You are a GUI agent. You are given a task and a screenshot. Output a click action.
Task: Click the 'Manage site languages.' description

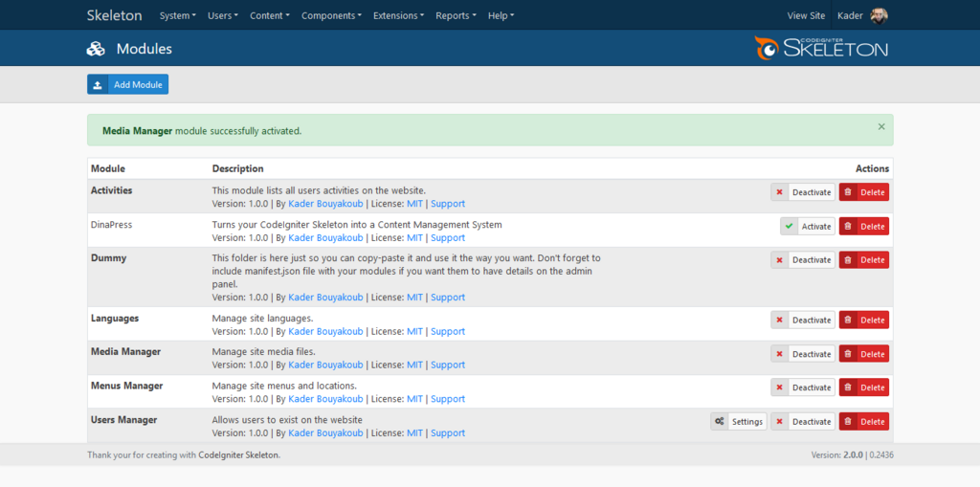(262, 321)
